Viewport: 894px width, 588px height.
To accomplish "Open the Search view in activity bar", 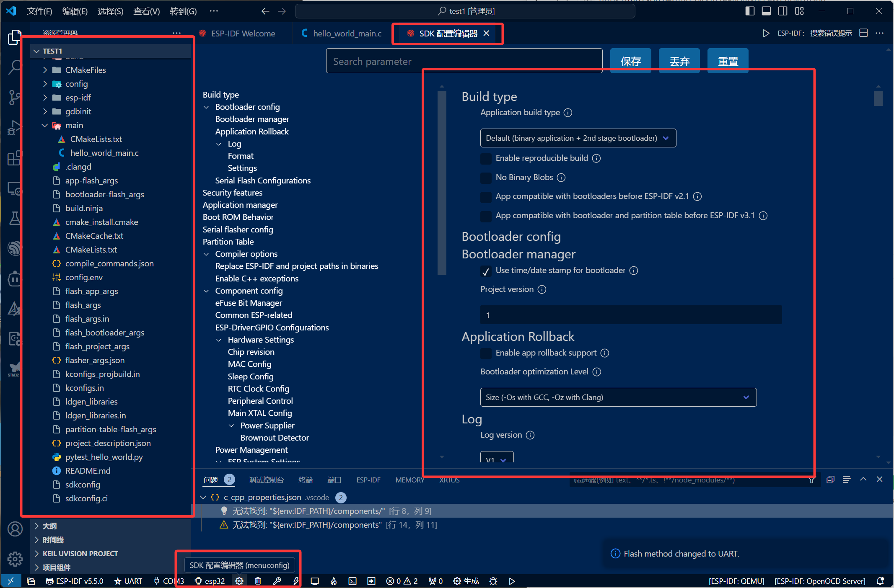I will pyautogui.click(x=15, y=67).
